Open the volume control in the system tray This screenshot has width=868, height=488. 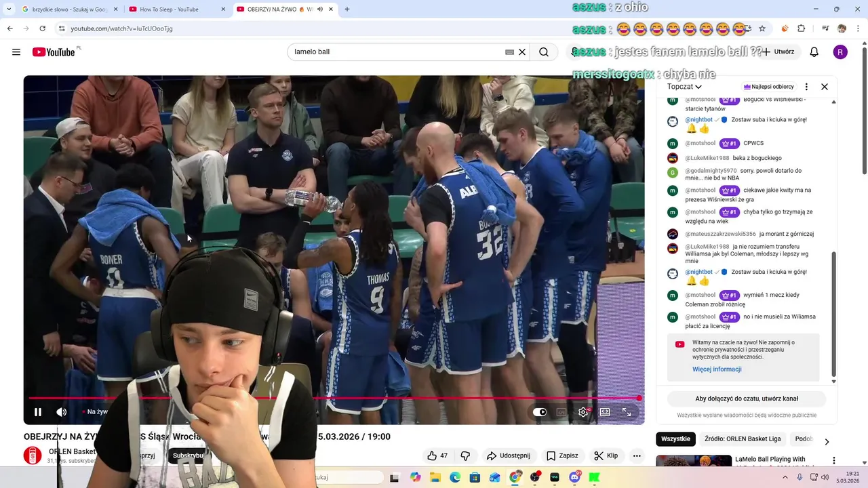point(825,477)
